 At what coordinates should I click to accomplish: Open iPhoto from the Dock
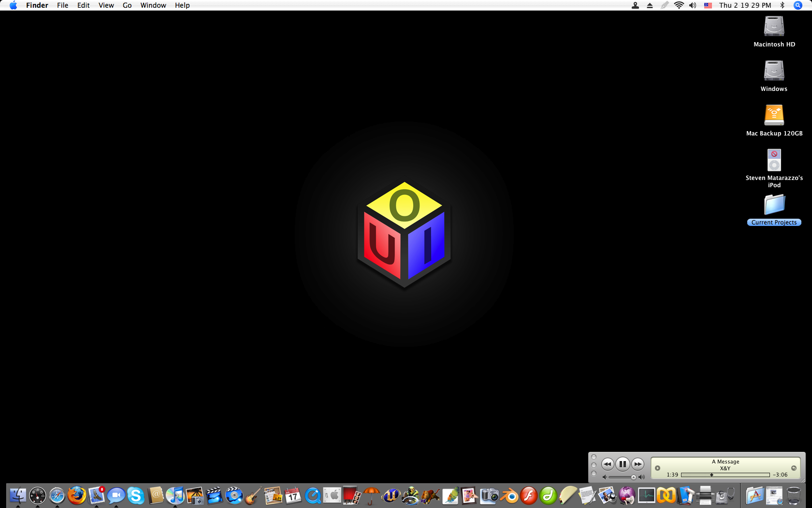pos(195,495)
